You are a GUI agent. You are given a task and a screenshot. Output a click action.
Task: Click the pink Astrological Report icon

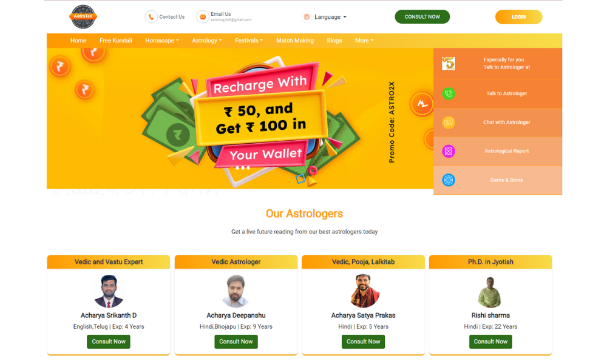pyautogui.click(x=449, y=151)
